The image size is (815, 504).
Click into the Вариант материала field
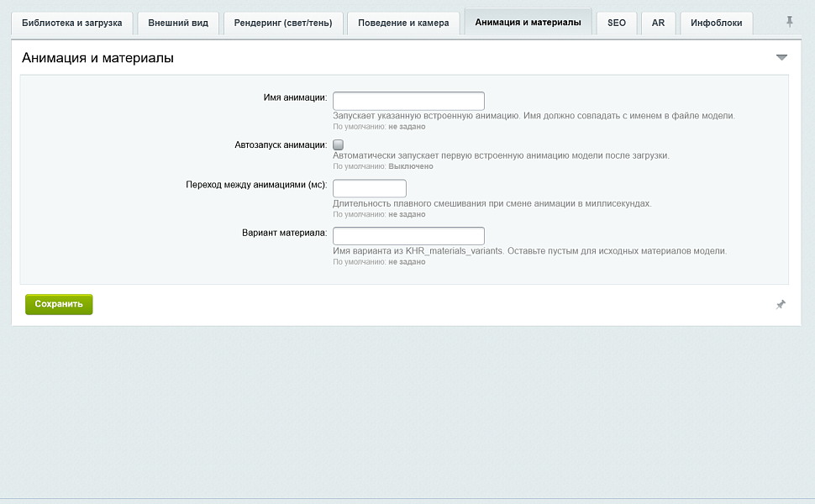click(x=408, y=236)
